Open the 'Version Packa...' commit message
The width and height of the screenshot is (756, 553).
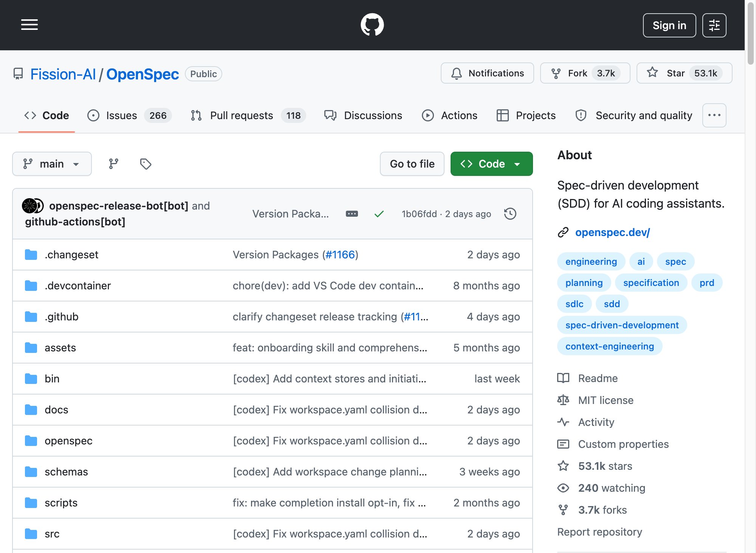pyautogui.click(x=290, y=214)
